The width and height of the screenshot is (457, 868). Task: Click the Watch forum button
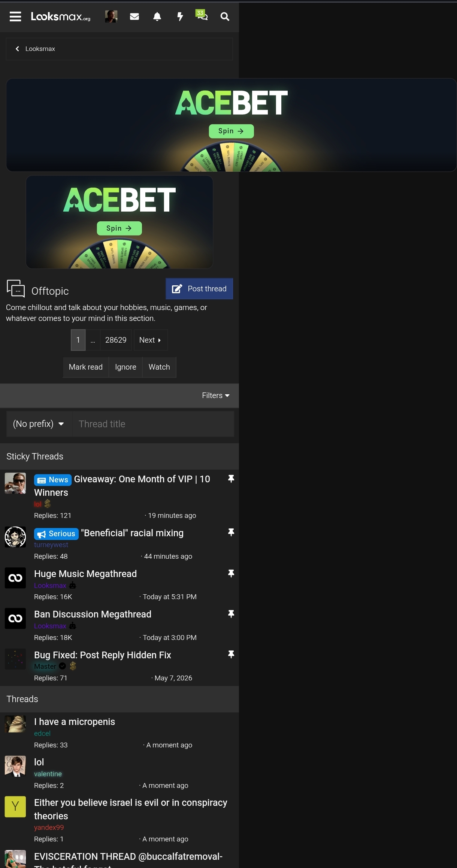click(159, 367)
